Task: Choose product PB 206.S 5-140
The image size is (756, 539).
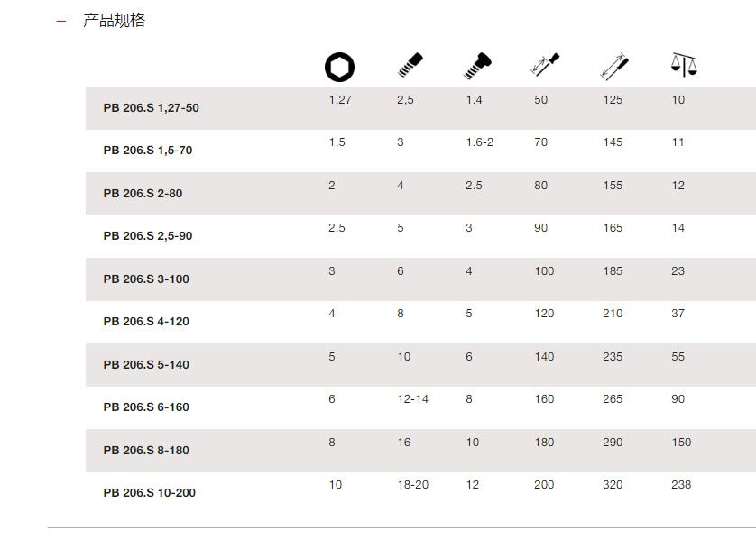Action: pyautogui.click(x=146, y=365)
